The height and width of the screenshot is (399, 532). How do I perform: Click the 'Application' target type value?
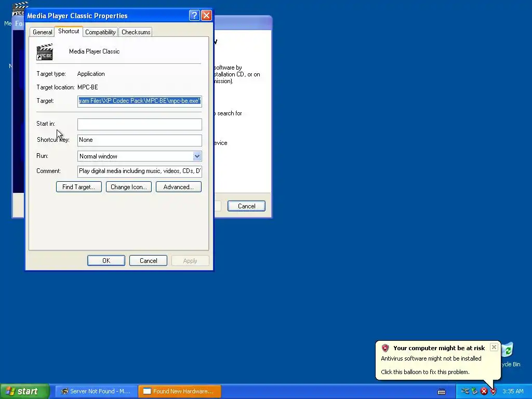pos(91,74)
